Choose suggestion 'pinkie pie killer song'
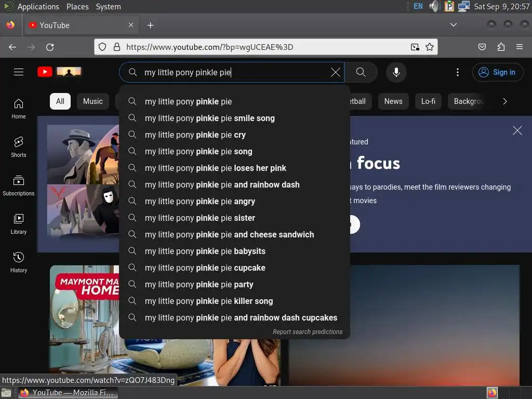The height and width of the screenshot is (399, 532). point(234,301)
